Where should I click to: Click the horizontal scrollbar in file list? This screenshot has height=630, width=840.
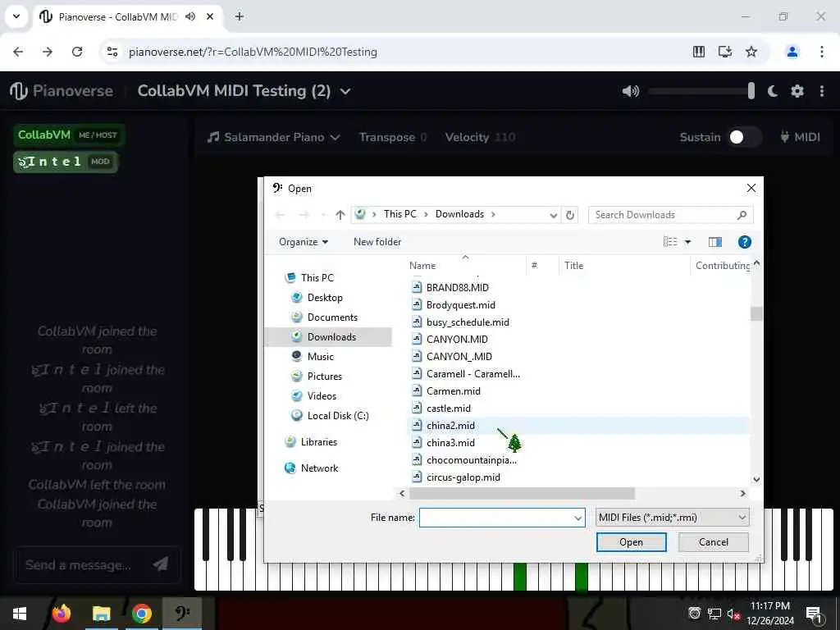click(x=522, y=493)
